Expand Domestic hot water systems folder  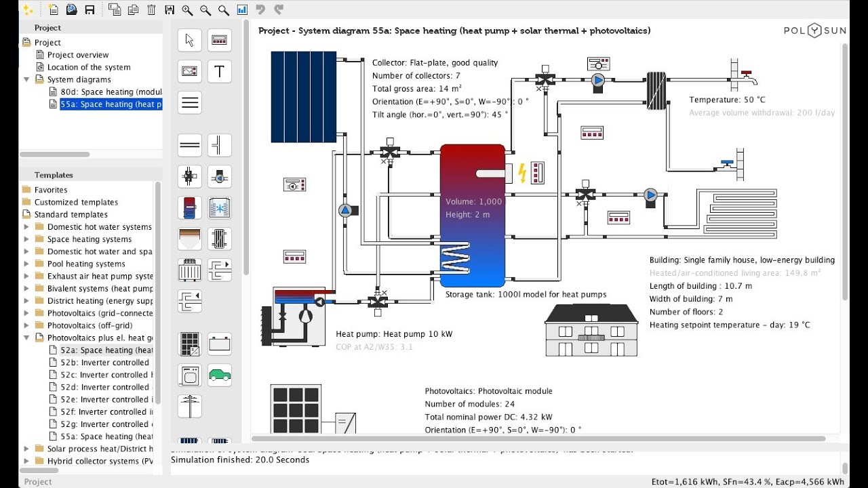pos(26,227)
